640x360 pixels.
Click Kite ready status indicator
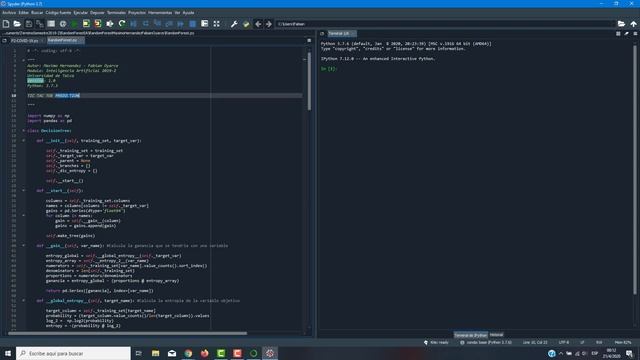pos(436,342)
